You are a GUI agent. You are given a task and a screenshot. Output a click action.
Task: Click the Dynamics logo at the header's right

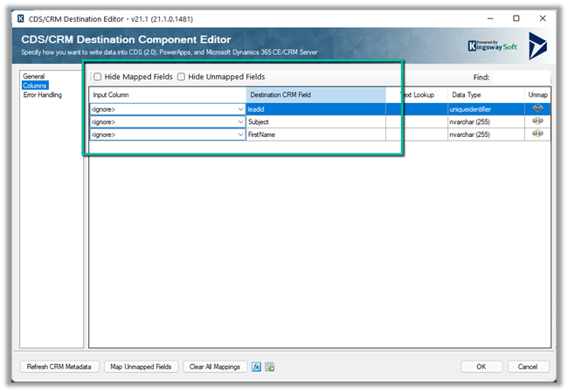coord(537,45)
